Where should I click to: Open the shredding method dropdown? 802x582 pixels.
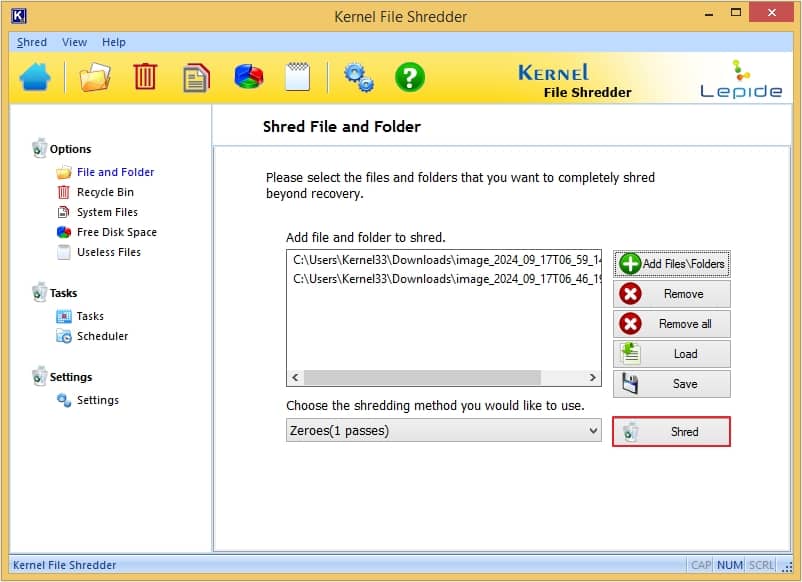[443, 431]
